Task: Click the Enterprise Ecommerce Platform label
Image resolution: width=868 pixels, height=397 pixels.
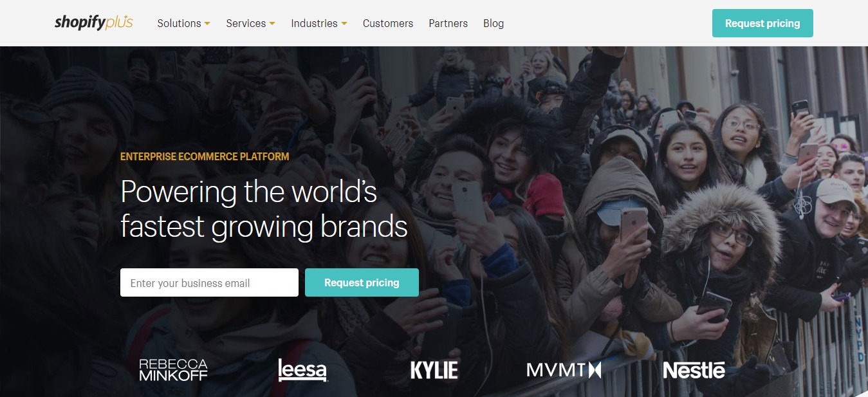Action: click(x=205, y=156)
